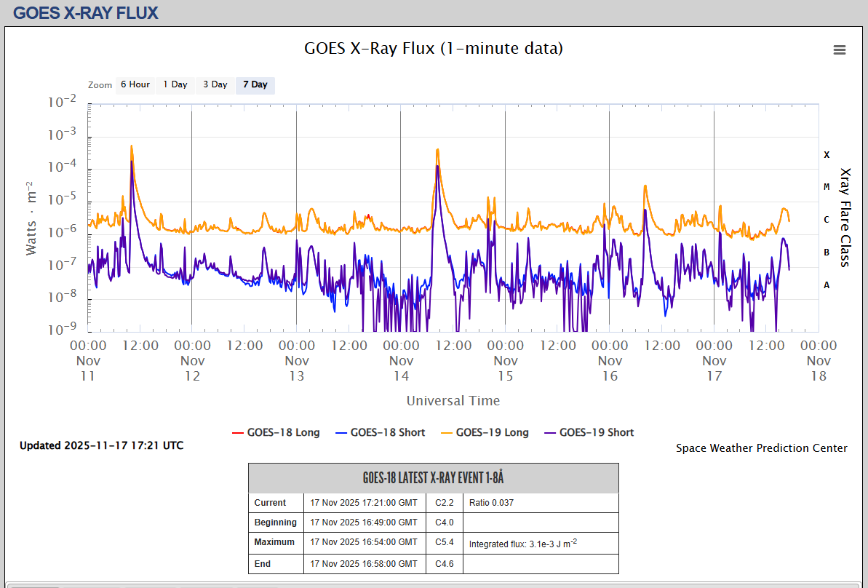Click the large flare peak on Nov 14
Viewport: 868px width, 588px height.
[x=437, y=150]
